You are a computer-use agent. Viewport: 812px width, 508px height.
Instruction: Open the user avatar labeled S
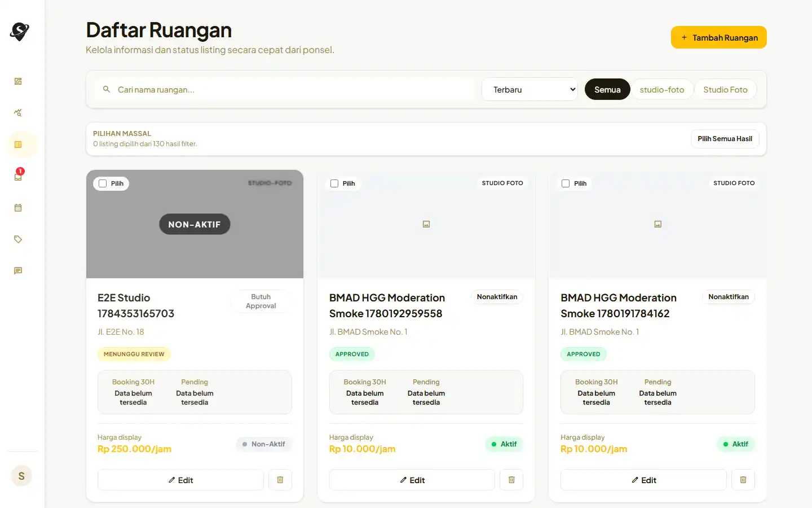(x=21, y=476)
